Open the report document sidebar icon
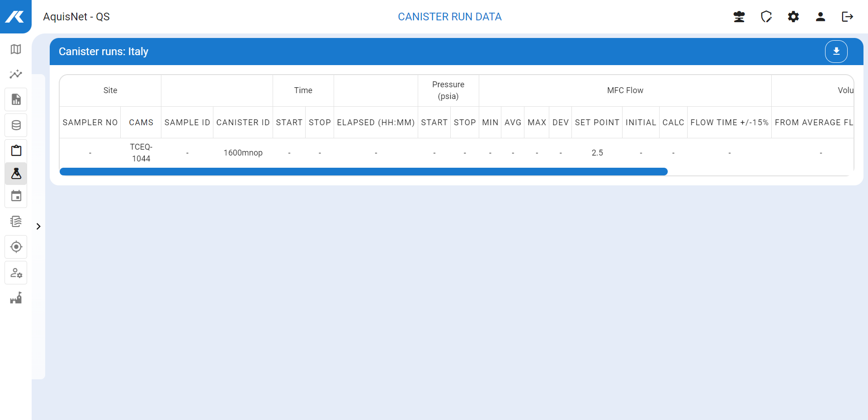 click(x=16, y=99)
